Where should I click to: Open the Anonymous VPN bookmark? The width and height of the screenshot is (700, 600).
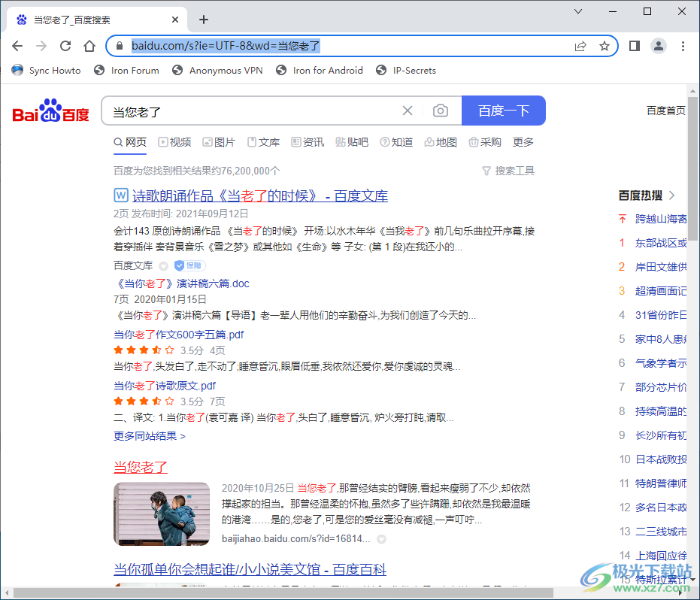(x=218, y=71)
